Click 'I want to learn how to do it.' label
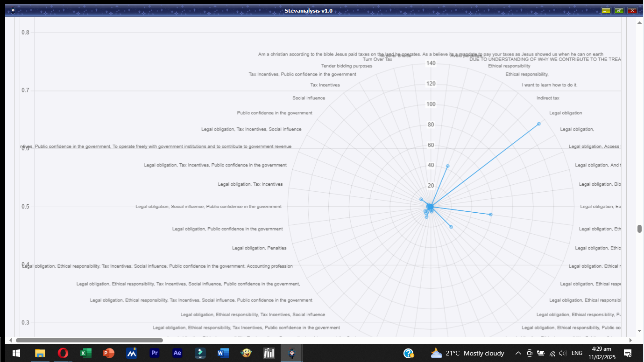Image resolution: width=644 pixels, height=362 pixels. (550, 85)
